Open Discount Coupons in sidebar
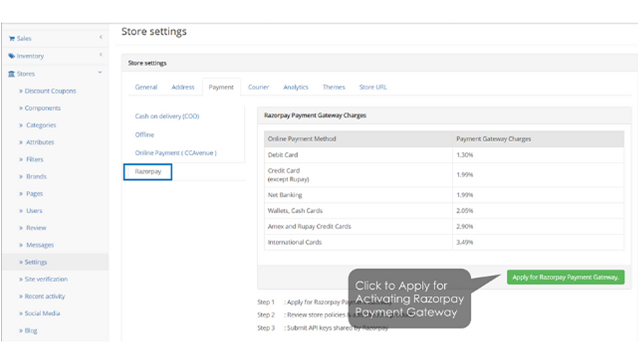640x360 pixels. pos(50,91)
